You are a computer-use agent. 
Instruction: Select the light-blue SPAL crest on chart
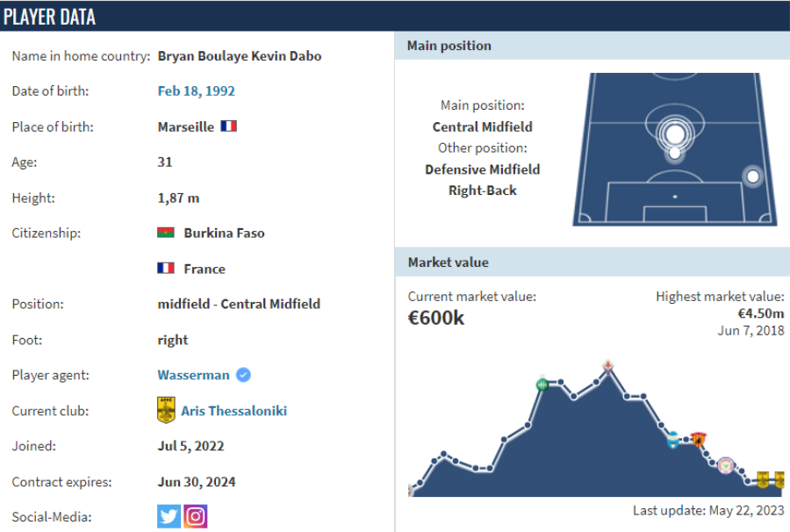pyautogui.click(x=672, y=440)
